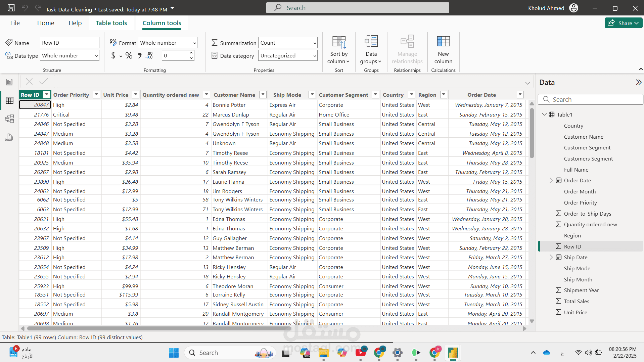Collapse the Data pane double chevron
Screen dimensions: 644x362
click(x=638, y=82)
